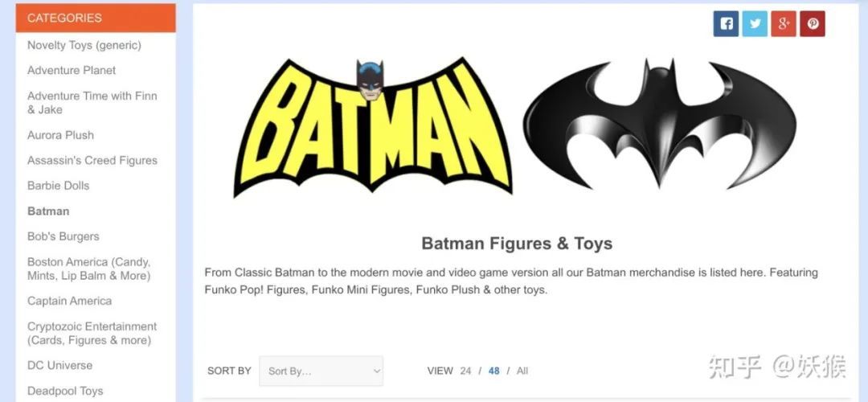Open Novelty Toys (generic) category
The image size is (868, 402).
(x=84, y=45)
